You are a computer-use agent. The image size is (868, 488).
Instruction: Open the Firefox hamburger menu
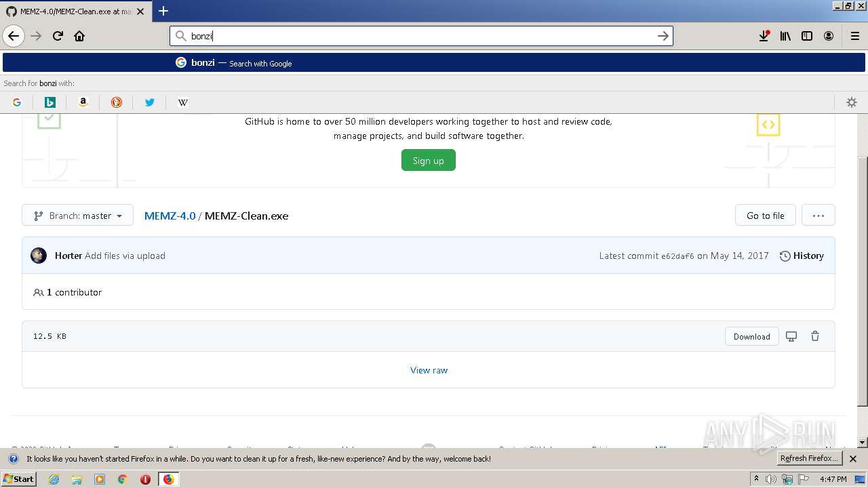pyautogui.click(x=854, y=36)
